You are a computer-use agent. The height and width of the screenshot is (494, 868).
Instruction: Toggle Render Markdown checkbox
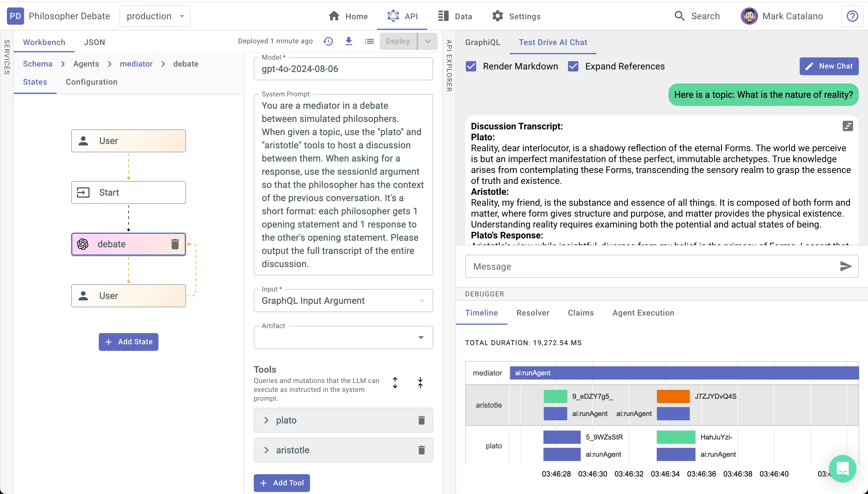pyautogui.click(x=471, y=66)
